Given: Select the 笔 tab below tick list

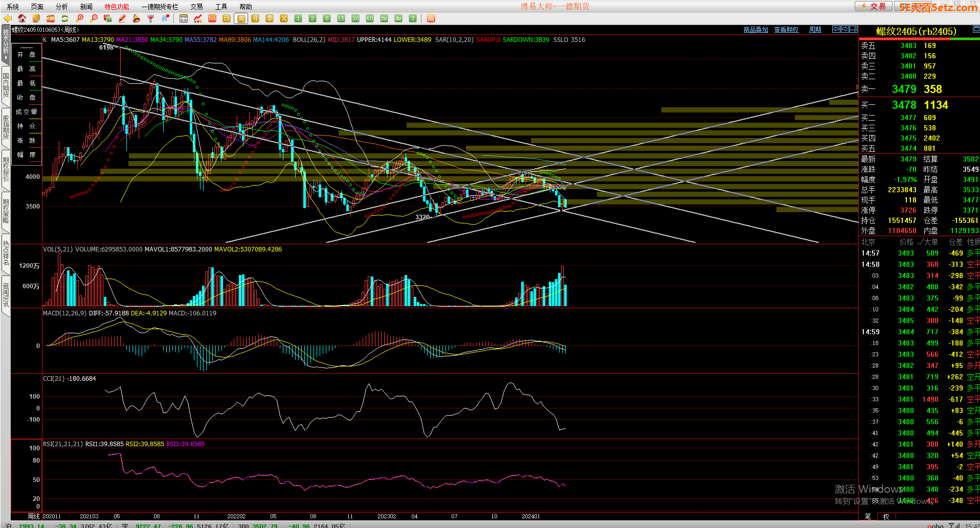Looking at the screenshot, I should pyautogui.click(x=867, y=516).
